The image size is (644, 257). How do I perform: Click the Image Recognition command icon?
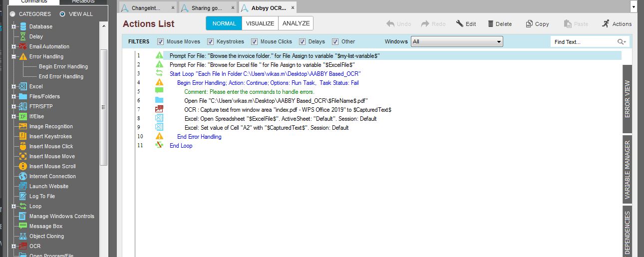tap(23, 126)
